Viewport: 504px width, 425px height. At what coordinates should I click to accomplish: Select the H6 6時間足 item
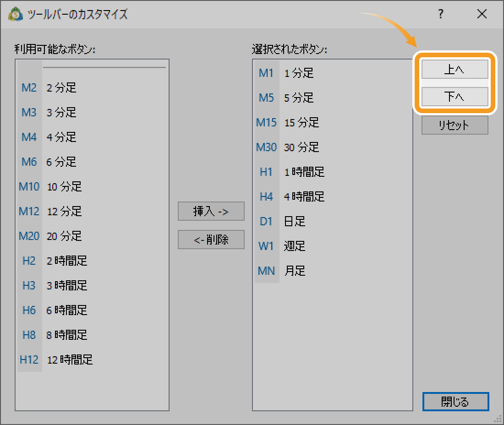click(x=92, y=311)
